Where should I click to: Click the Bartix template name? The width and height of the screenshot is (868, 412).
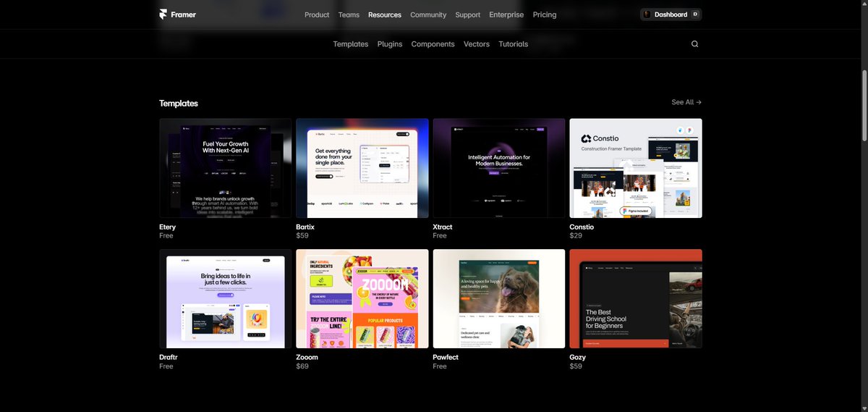(305, 227)
